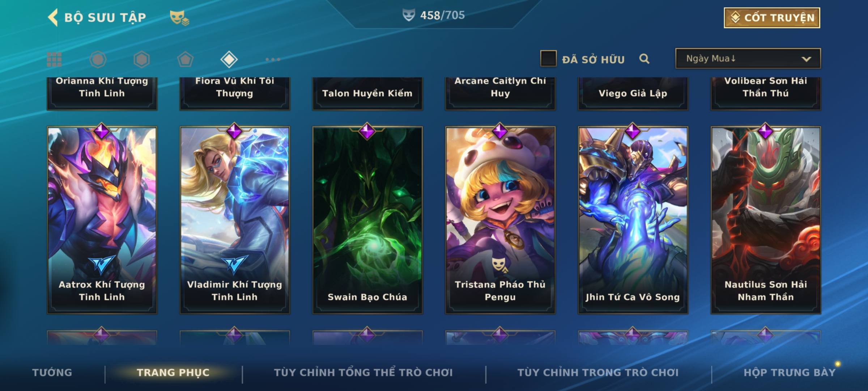Open the Ngày Mua sort dropdown
The height and width of the screenshot is (391, 868).
pos(748,58)
